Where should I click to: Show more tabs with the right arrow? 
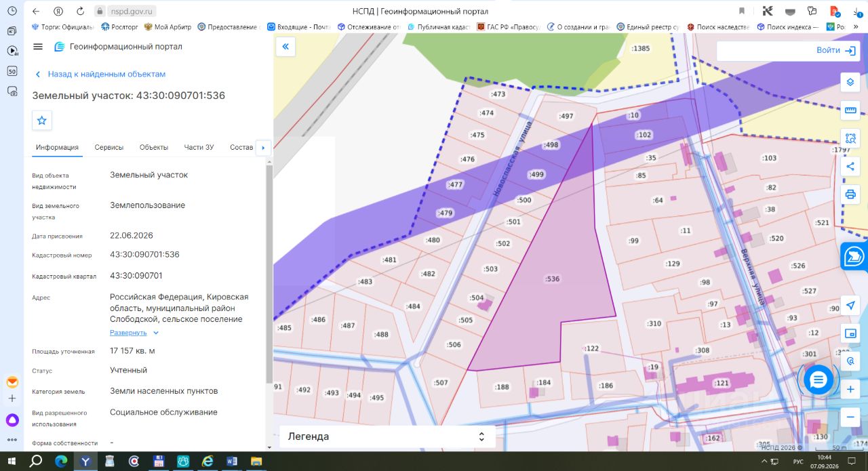tap(263, 148)
